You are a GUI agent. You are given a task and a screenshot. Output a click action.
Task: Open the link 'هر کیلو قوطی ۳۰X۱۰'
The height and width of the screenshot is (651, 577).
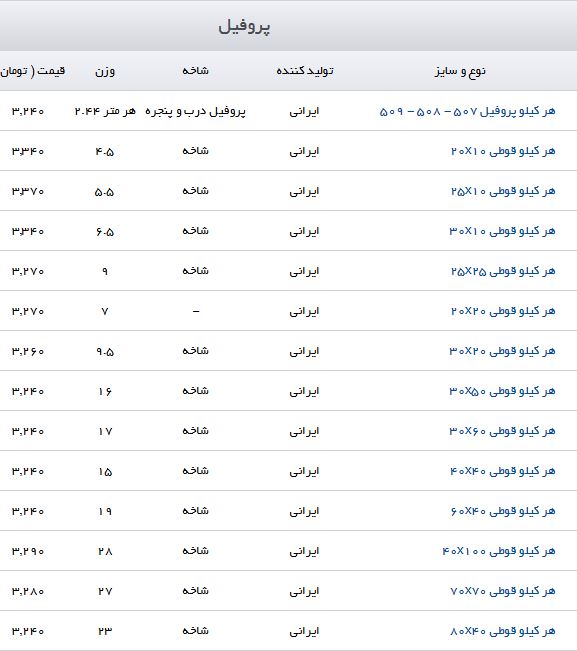point(502,231)
